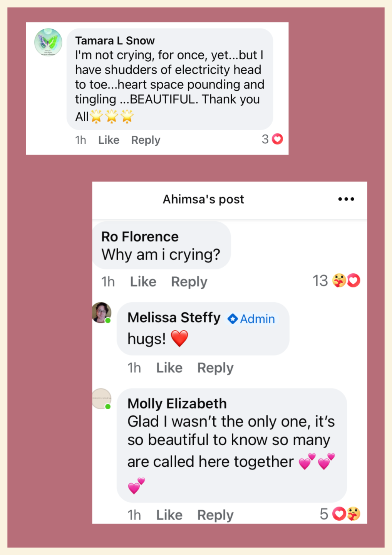
Task: View the 13 reactions on Ro Florence's comment
Action: tap(337, 281)
